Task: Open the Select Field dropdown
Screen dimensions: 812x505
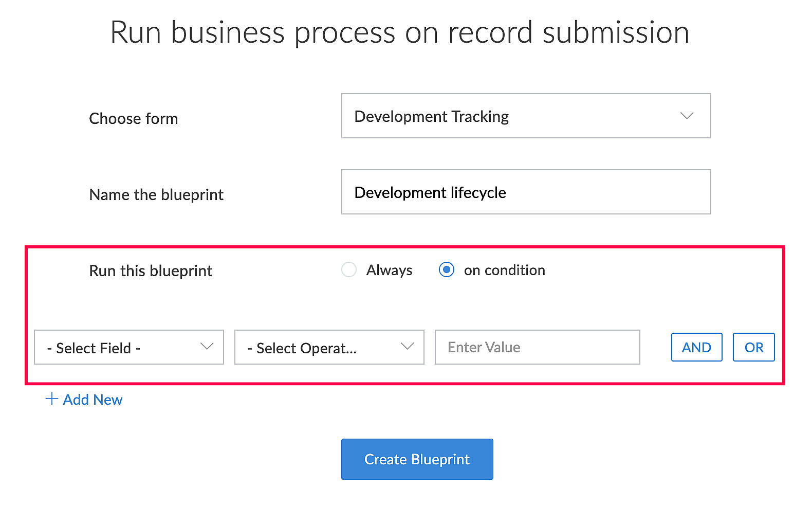Action: tap(128, 348)
